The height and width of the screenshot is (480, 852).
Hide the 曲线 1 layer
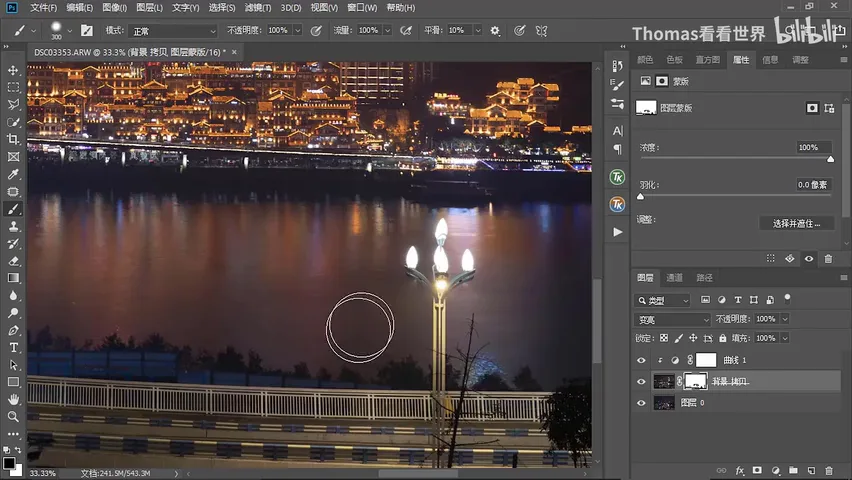click(641, 360)
